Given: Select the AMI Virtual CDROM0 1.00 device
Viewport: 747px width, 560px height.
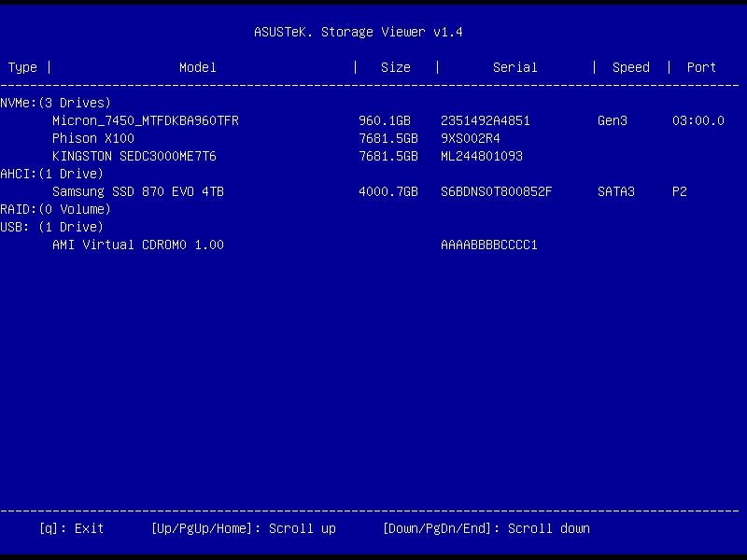Looking at the screenshot, I should point(137,245).
